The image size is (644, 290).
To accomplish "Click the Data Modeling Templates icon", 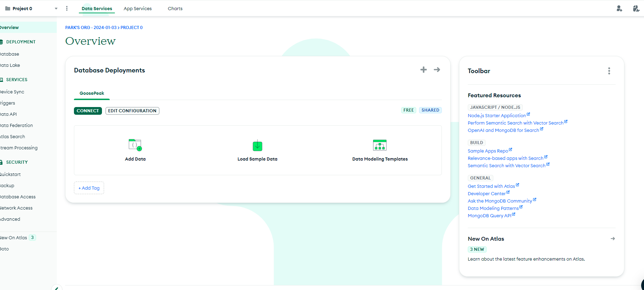I will (380, 145).
